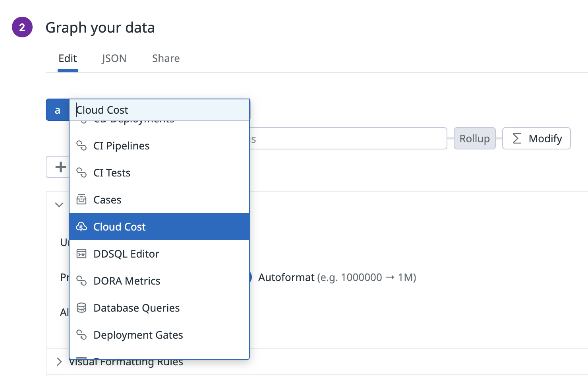Click the Database Queries cylinder icon
Image resolution: width=588 pixels, height=376 pixels.
pyautogui.click(x=81, y=308)
